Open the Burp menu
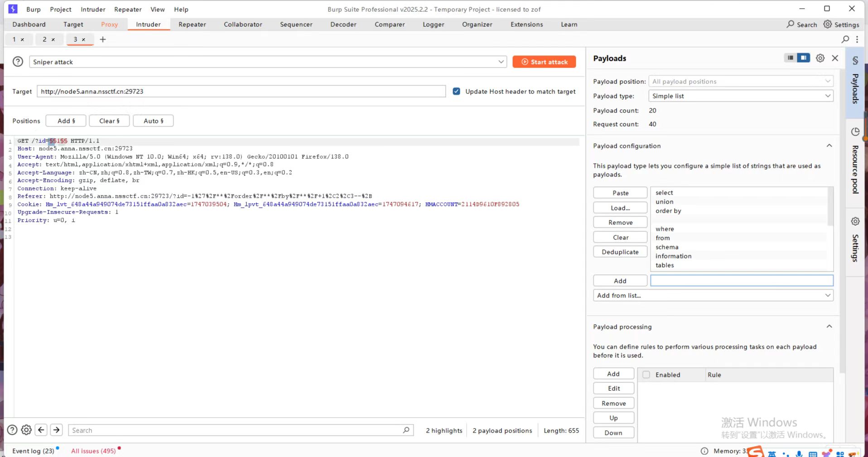The width and height of the screenshot is (868, 457). click(33, 9)
